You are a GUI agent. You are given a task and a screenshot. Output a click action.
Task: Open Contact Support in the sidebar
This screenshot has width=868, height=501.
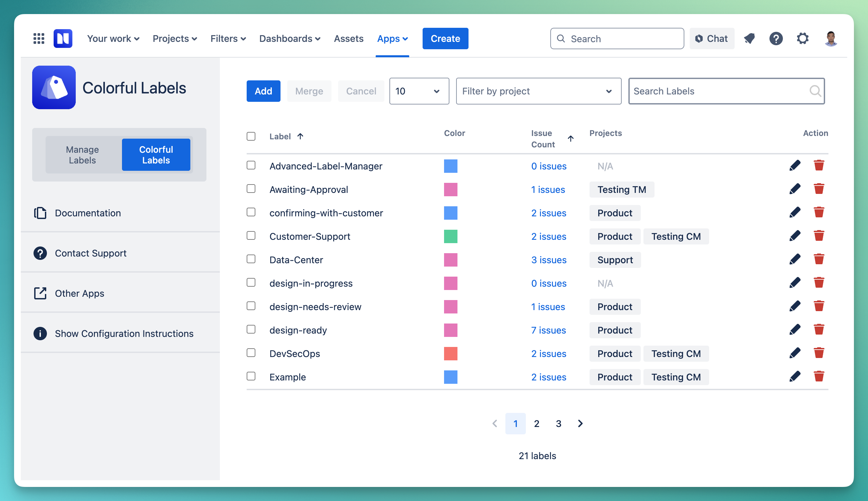tap(90, 253)
